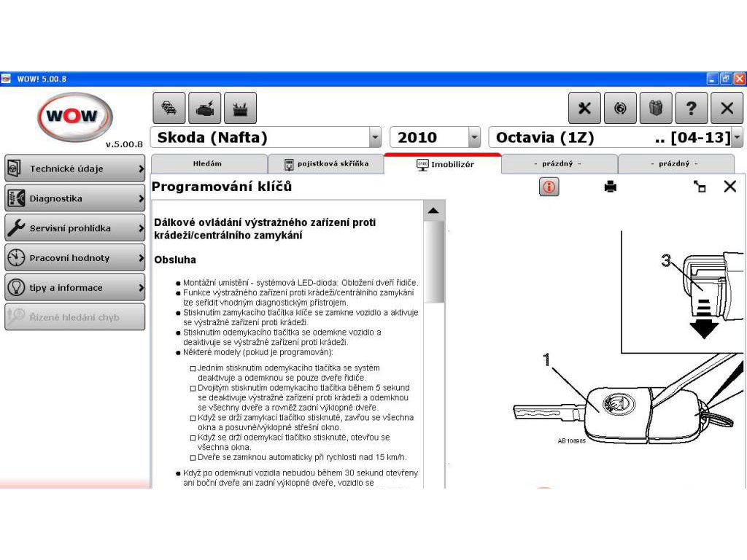Select the Imobilizér tab

443,164
